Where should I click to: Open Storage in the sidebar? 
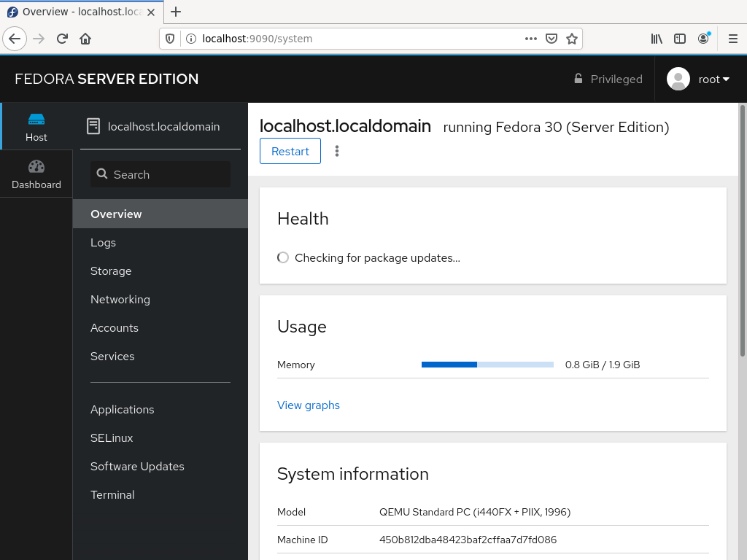pos(160,271)
